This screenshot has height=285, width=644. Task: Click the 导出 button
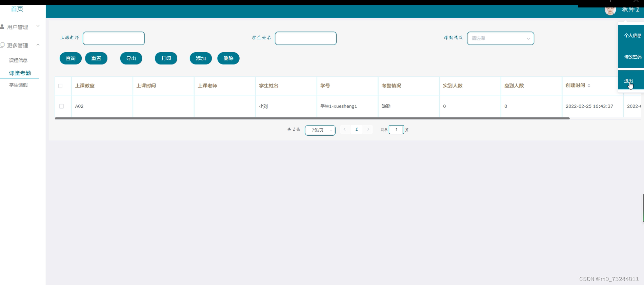[131, 58]
